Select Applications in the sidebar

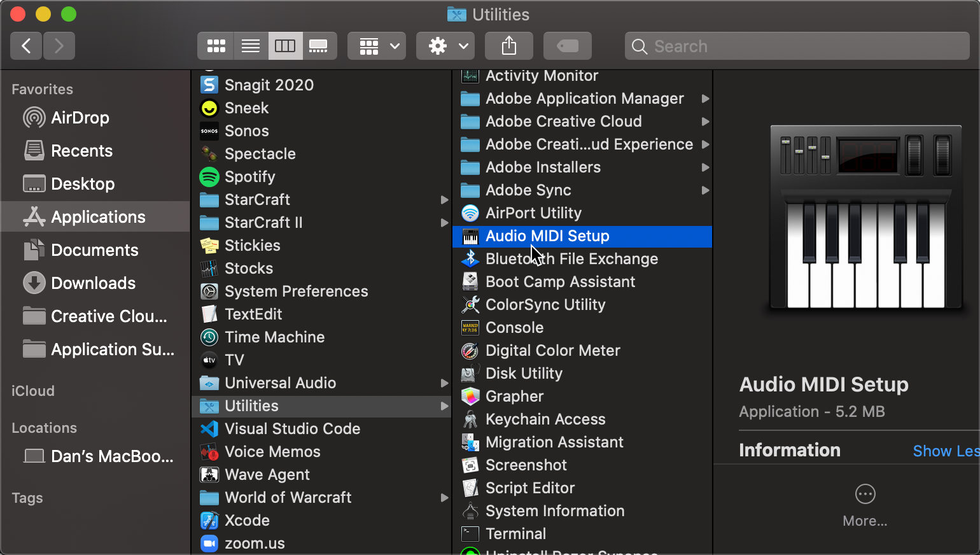click(x=95, y=217)
